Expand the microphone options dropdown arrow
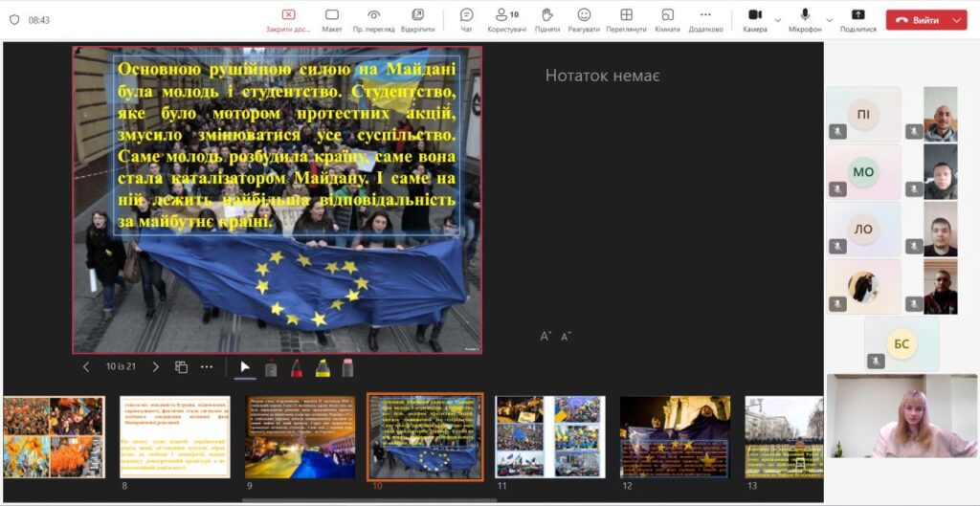The height and width of the screenshot is (506, 980). [829, 19]
